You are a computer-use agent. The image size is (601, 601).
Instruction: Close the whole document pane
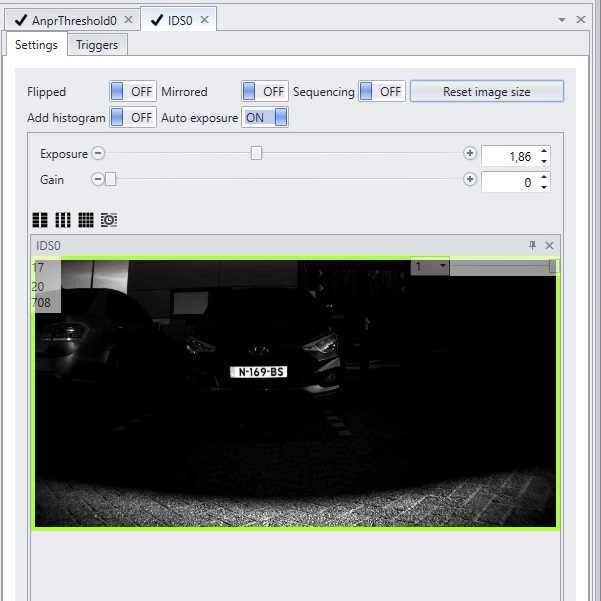pyautogui.click(x=581, y=20)
